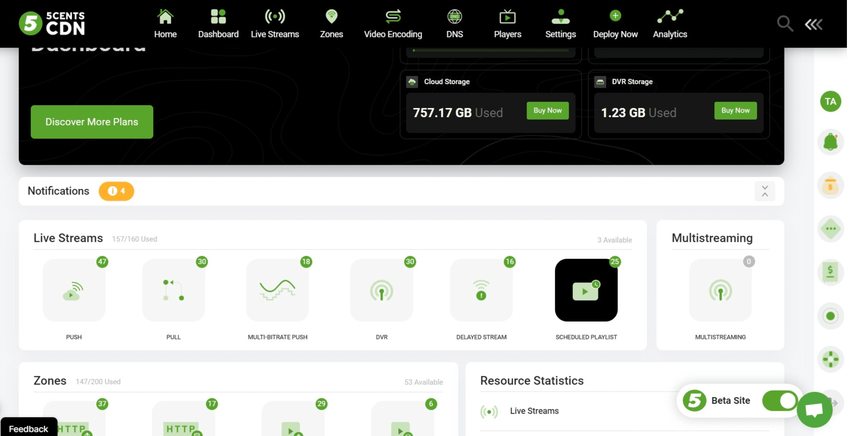Open the Video Encoding section
The image size is (868, 436).
point(393,24)
